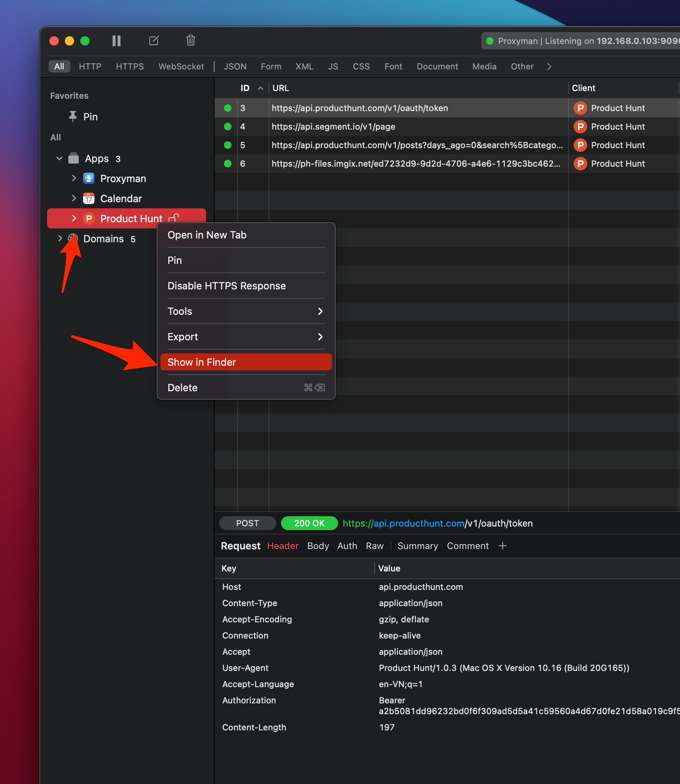680x784 pixels.
Task: Expand the Domains tree group
Action: tap(60, 238)
